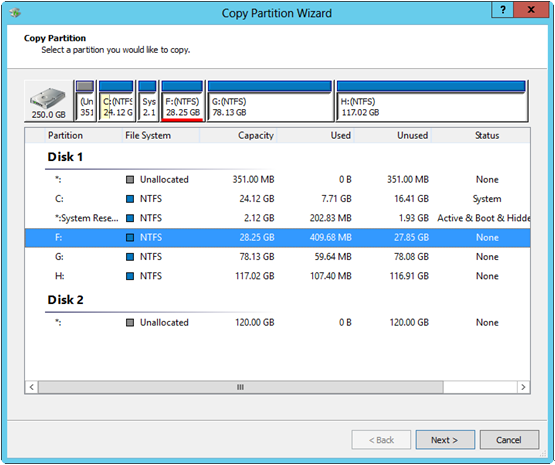Click the 202.83 MB used value

pos(331,218)
